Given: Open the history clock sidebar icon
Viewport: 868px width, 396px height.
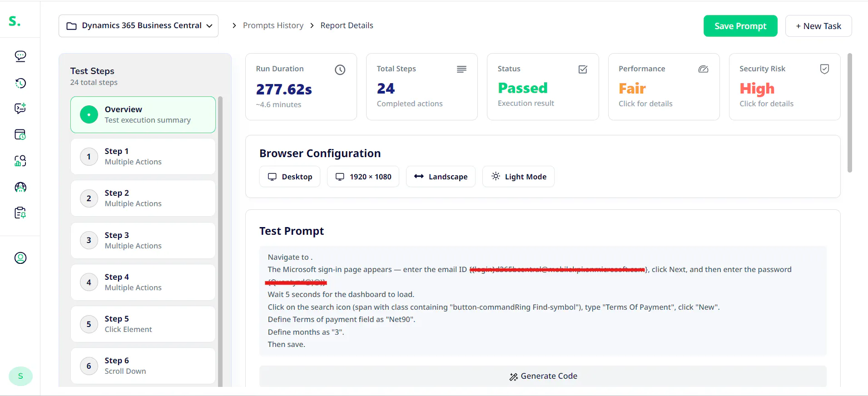Looking at the screenshot, I should click(x=20, y=83).
